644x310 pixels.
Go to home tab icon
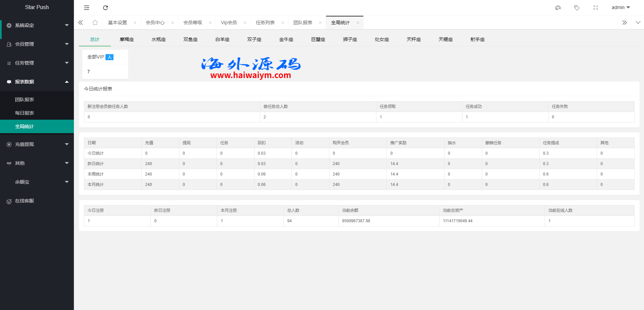pos(95,23)
